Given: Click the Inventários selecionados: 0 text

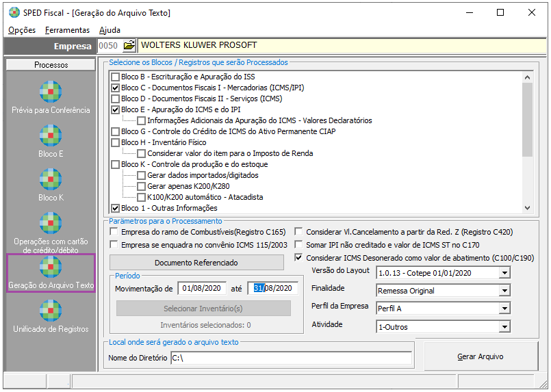Looking at the screenshot, I should pyautogui.click(x=205, y=325).
